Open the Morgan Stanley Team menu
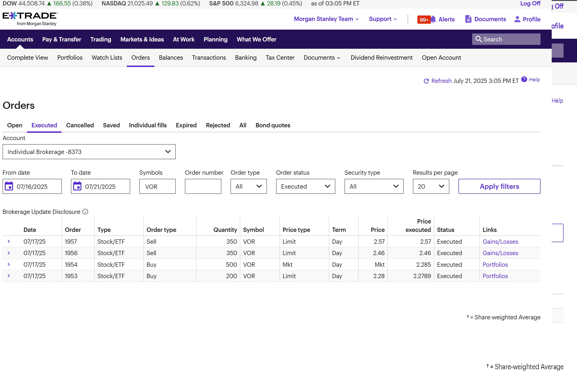This screenshot has width=577, height=392. tap(326, 19)
